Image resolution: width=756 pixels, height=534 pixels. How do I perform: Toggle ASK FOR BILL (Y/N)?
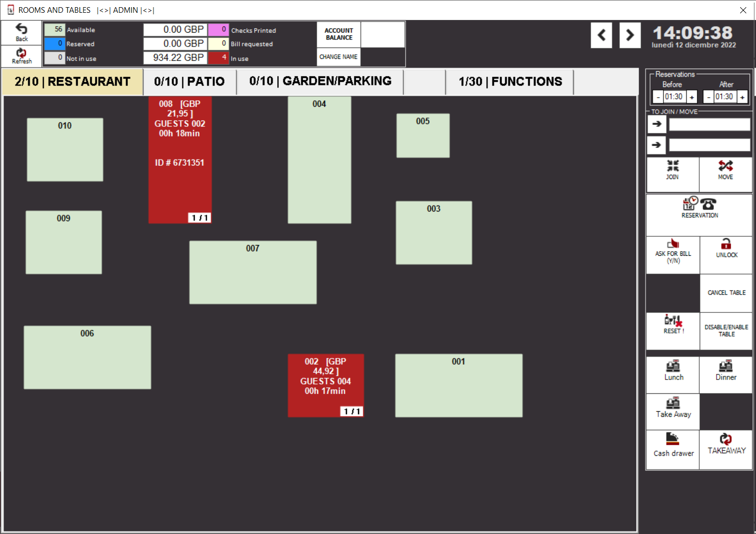tap(673, 254)
